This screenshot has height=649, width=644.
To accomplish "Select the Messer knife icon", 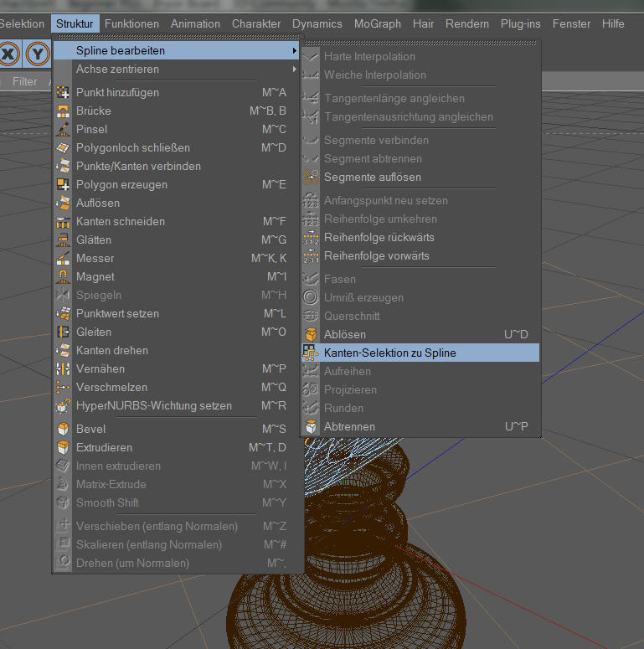I will tap(63, 258).
